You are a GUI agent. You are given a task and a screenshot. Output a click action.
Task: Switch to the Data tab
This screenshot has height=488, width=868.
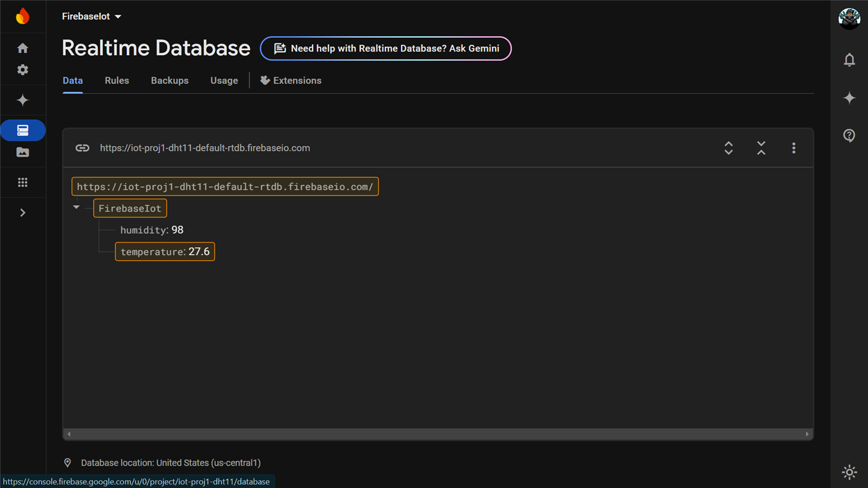pyautogui.click(x=73, y=81)
